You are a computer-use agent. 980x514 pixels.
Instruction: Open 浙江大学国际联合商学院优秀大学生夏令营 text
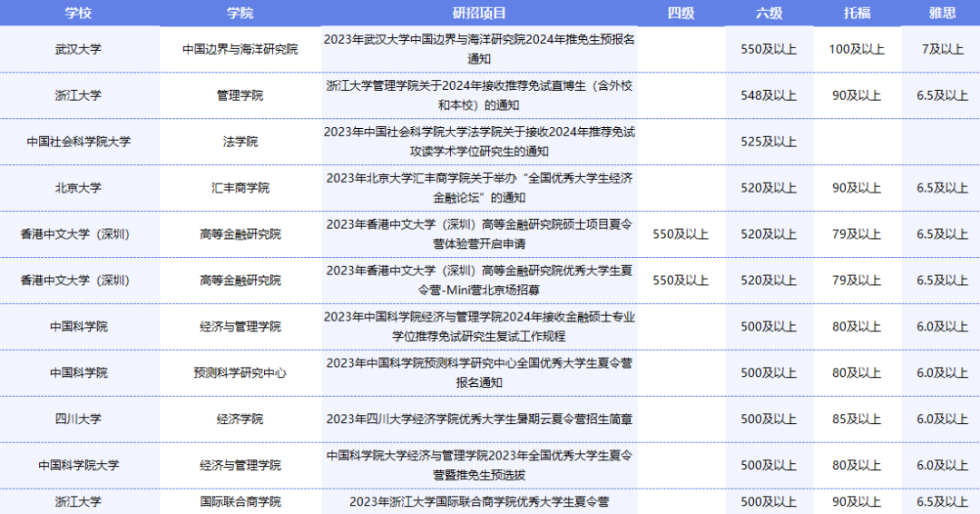479,501
